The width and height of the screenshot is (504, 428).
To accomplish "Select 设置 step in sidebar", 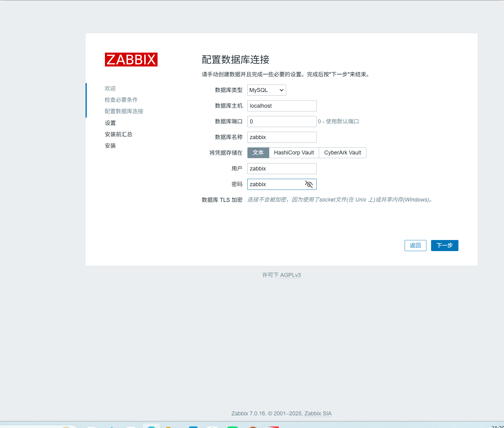I will tap(110, 123).
